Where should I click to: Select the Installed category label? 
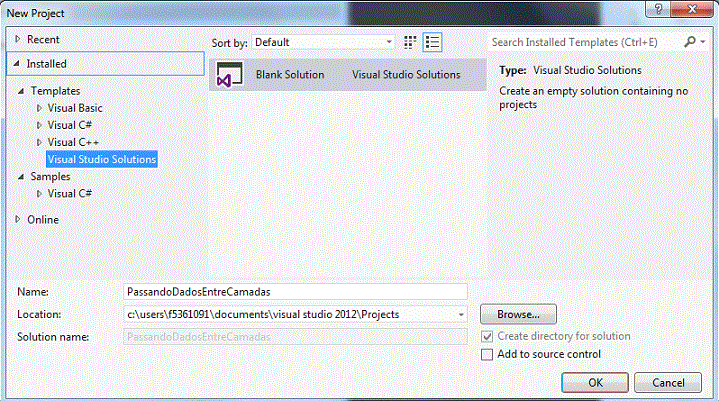pos(46,64)
